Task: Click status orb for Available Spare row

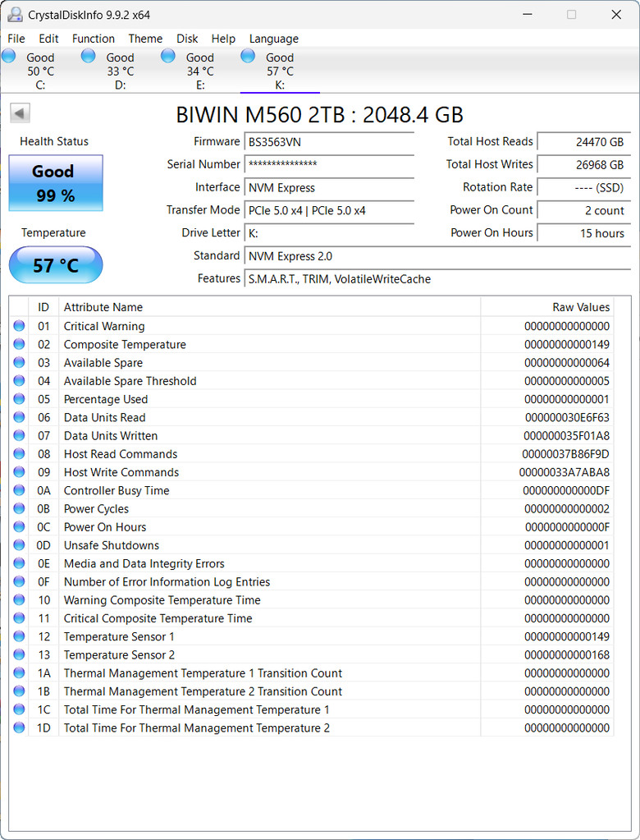Action: point(19,362)
